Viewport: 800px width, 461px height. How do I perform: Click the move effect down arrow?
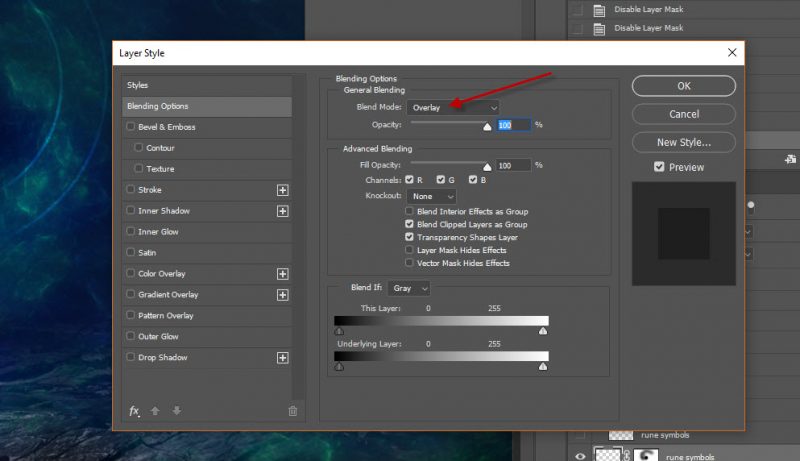pyautogui.click(x=176, y=411)
